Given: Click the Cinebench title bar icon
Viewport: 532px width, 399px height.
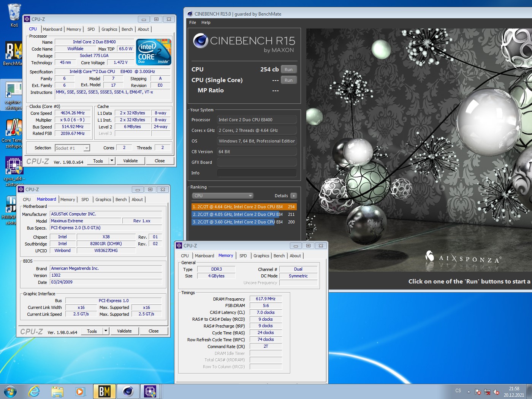Looking at the screenshot, I should click(190, 14).
